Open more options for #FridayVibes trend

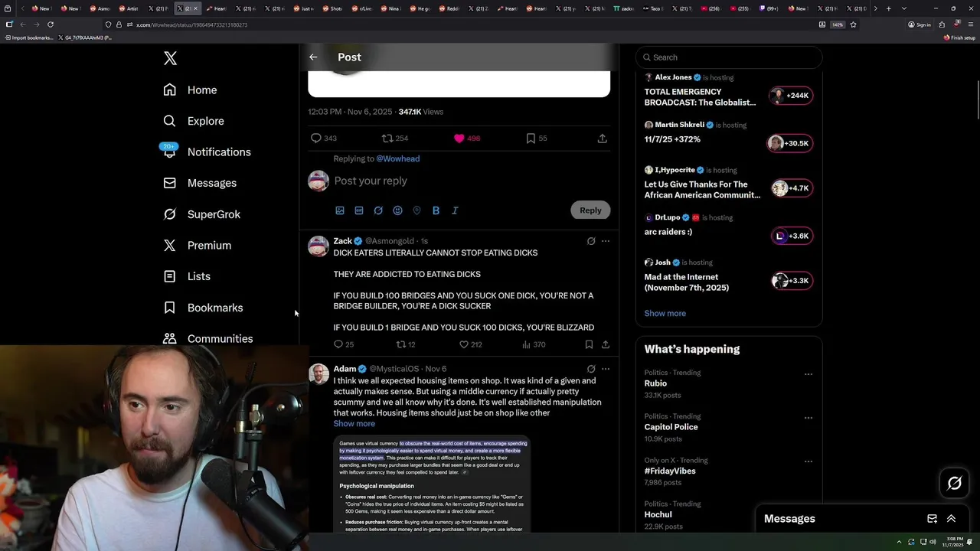point(808,461)
